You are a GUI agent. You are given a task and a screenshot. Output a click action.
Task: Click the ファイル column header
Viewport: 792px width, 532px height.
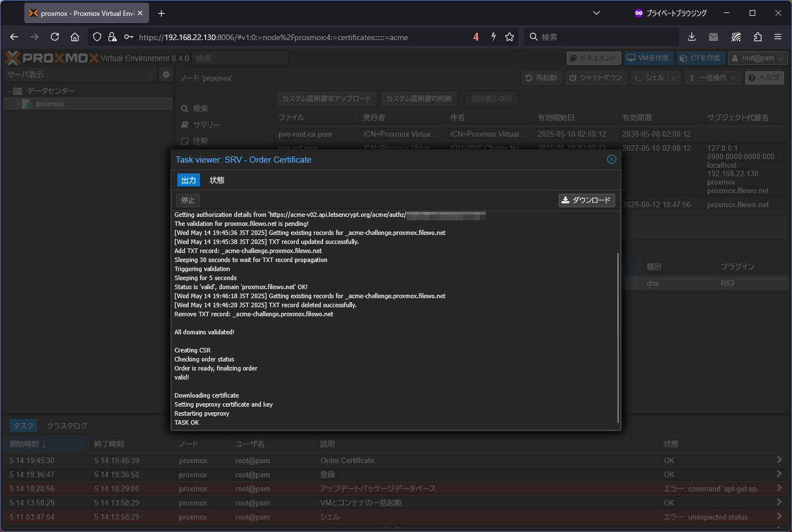pyautogui.click(x=315, y=117)
